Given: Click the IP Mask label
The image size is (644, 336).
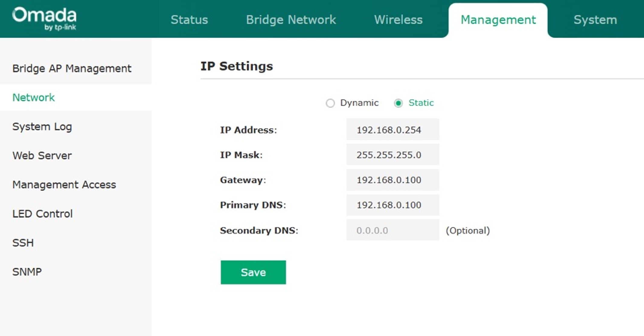Looking at the screenshot, I should click(x=241, y=155).
